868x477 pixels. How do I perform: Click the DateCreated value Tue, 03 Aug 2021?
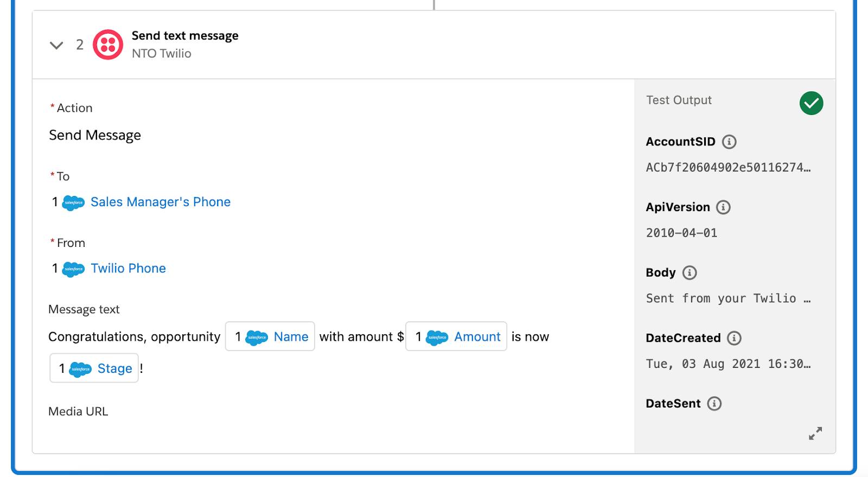728,364
